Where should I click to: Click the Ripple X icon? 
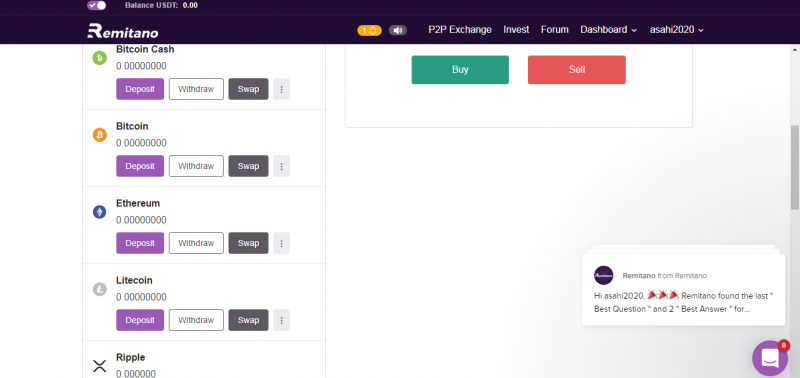click(x=99, y=366)
